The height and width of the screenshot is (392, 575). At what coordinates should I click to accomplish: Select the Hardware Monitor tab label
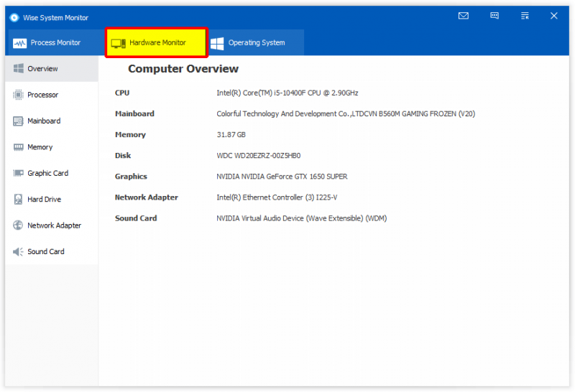click(157, 42)
